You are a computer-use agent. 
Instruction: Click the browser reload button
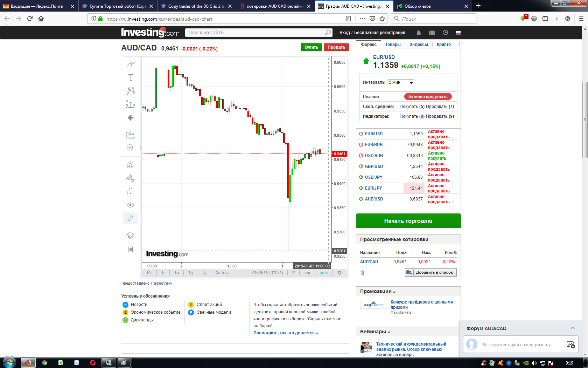(30, 19)
